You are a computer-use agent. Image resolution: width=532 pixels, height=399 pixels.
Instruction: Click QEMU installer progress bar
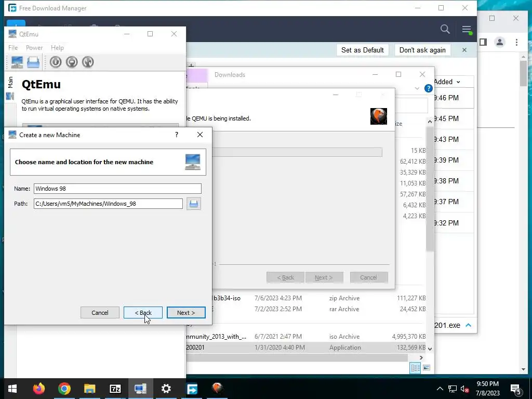297,152
